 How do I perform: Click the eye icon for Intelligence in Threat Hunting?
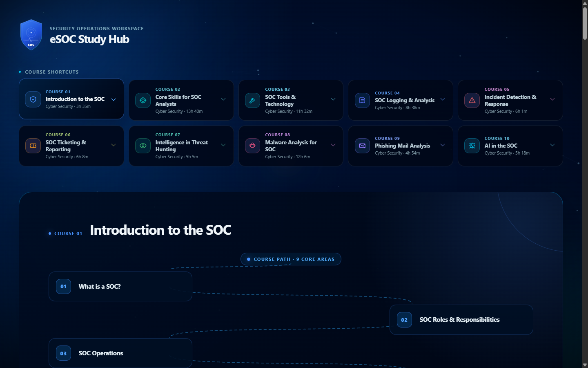click(143, 146)
